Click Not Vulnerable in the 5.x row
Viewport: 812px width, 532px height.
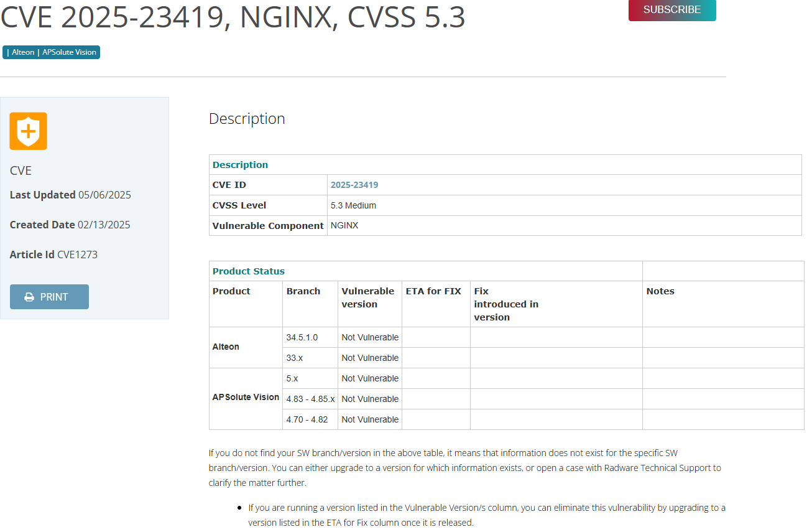click(x=370, y=378)
